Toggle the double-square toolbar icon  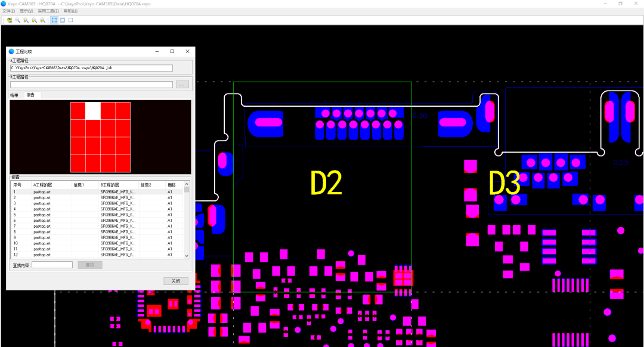63,20
